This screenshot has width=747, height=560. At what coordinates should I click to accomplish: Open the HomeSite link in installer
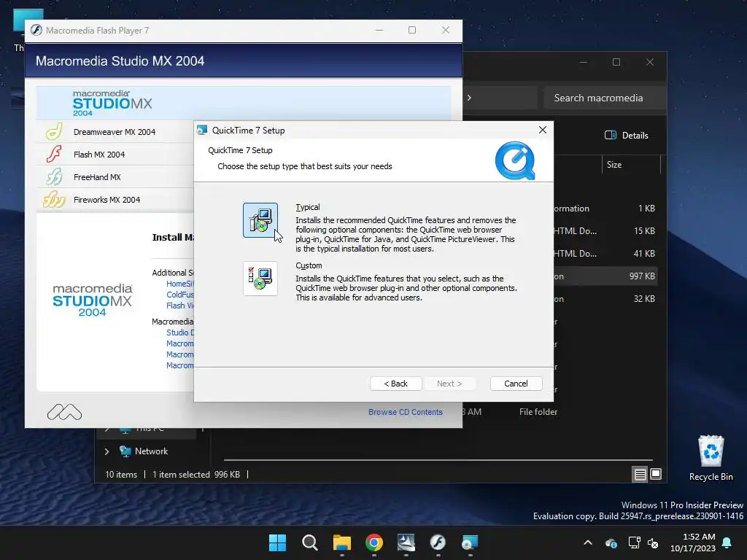pyautogui.click(x=179, y=284)
